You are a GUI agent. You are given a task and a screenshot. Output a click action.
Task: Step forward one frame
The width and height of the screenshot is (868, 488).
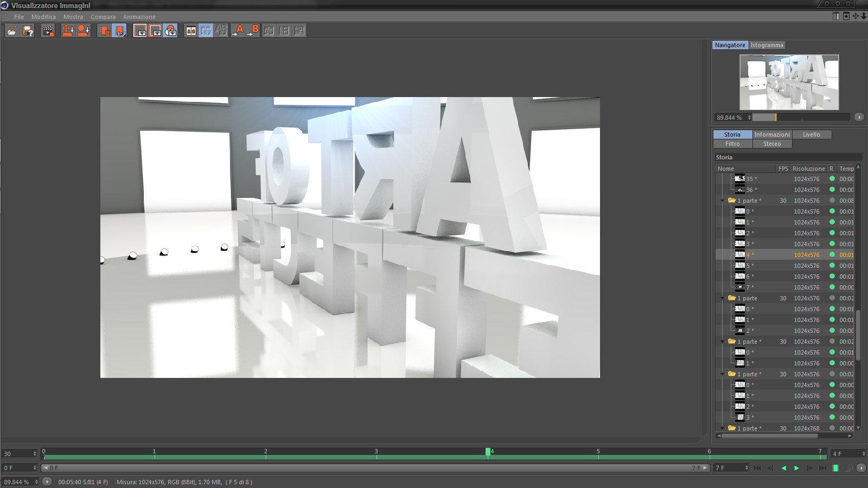click(809, 468)
